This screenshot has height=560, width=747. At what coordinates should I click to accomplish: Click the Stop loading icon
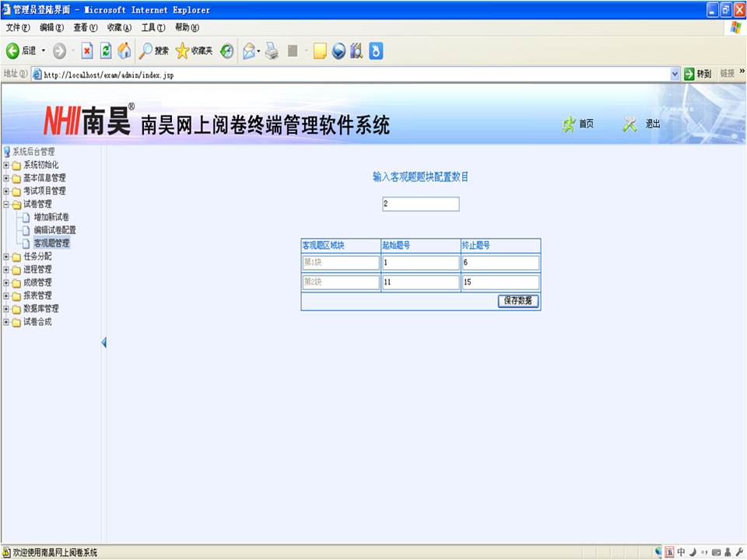tap(87, 51)
